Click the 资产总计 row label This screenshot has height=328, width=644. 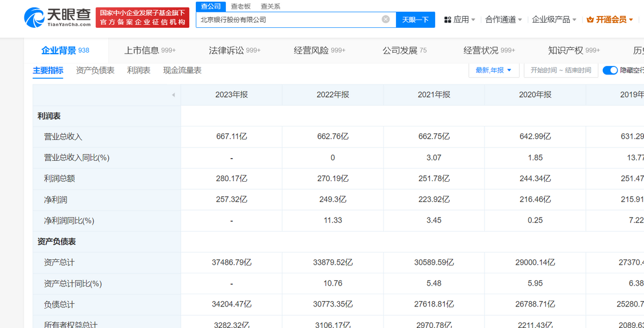[x=59, y=263]
